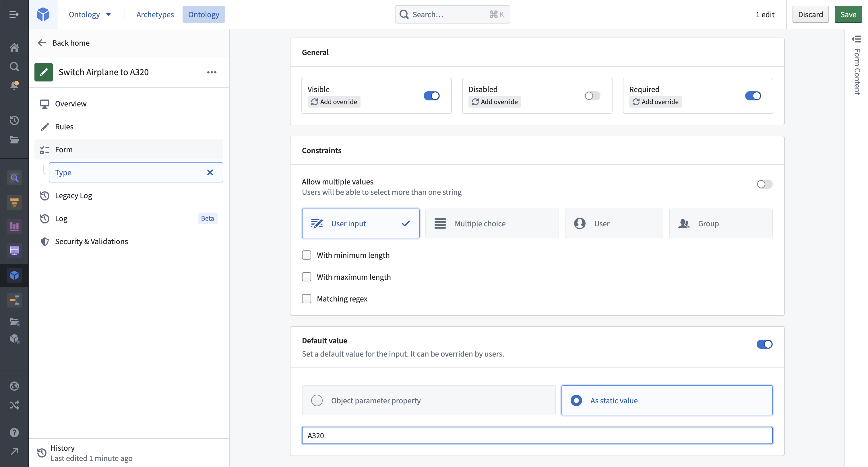The width and height of the screenshot is (868, 467).
Task: Open the blue Ontology cube app logo
Action: coord(43,14)
